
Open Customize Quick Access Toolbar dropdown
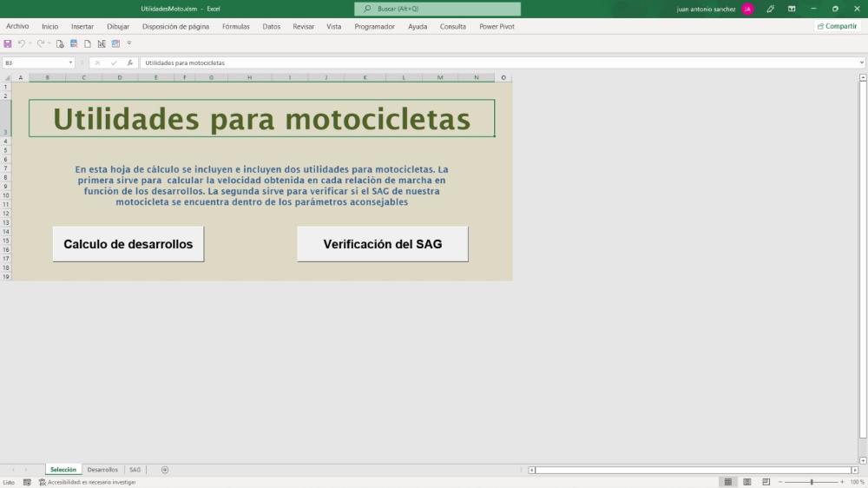pyautogui.click(x=129, y=43)
